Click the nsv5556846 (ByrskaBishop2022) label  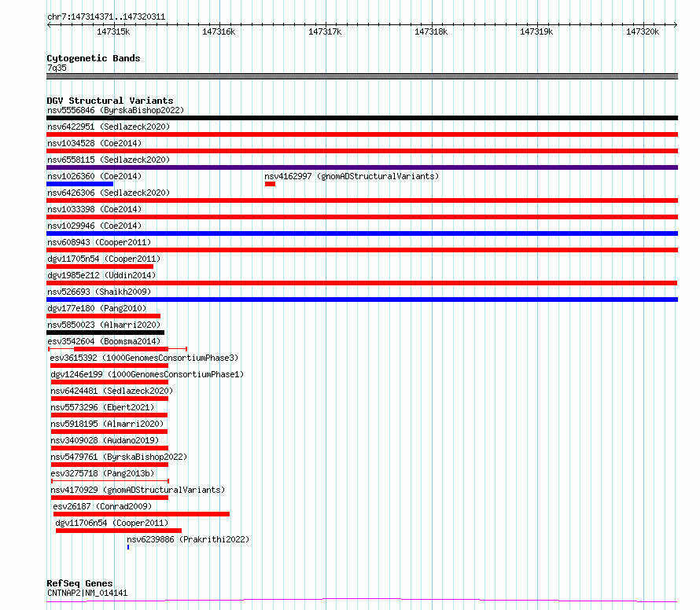point(116,110)
